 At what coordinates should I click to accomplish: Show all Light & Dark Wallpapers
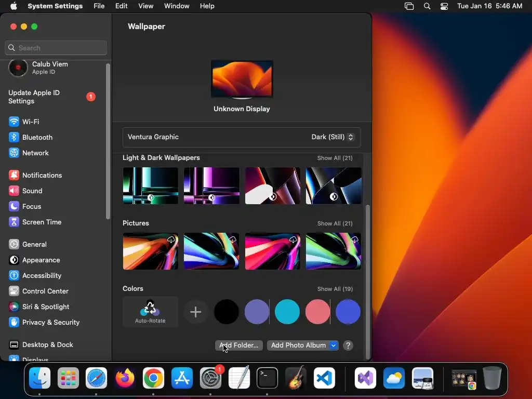[x=335, y=158]
